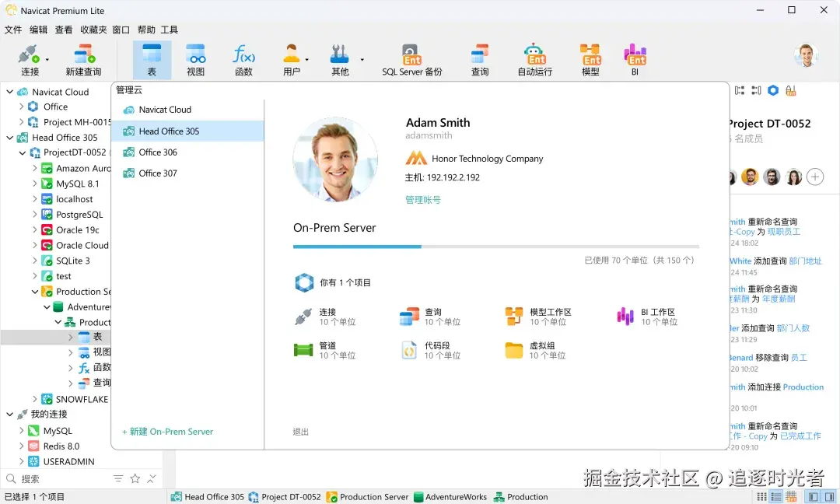Click the 搜索 search field

[x=62, y=479]
